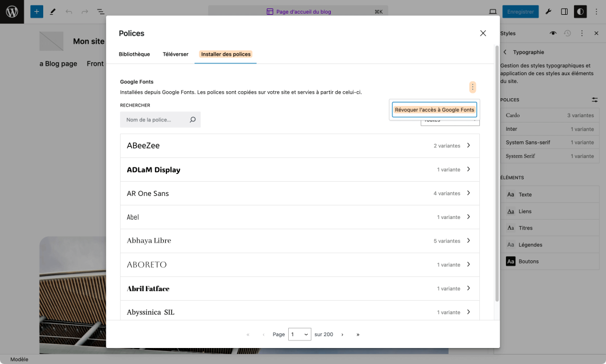Viewport: 606px width, 364px height.
Task: Open the Légendes element settings
Action: pyautogui.click(x=550, y=244)
